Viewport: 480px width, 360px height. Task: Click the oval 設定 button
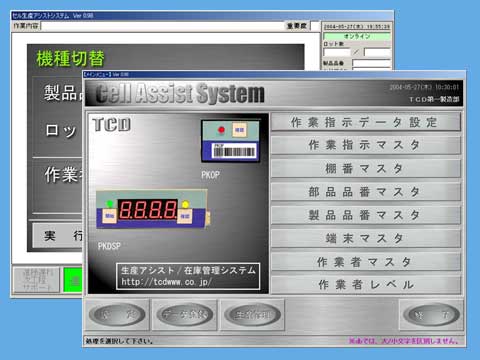pos(117,315)
